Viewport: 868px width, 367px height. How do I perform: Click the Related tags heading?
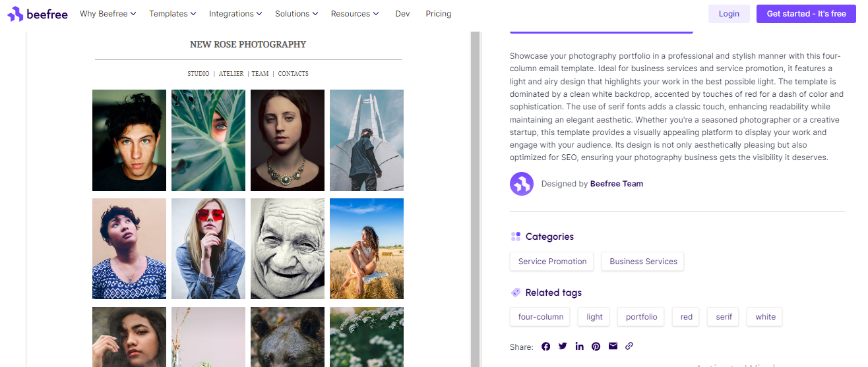pos(553,293)
